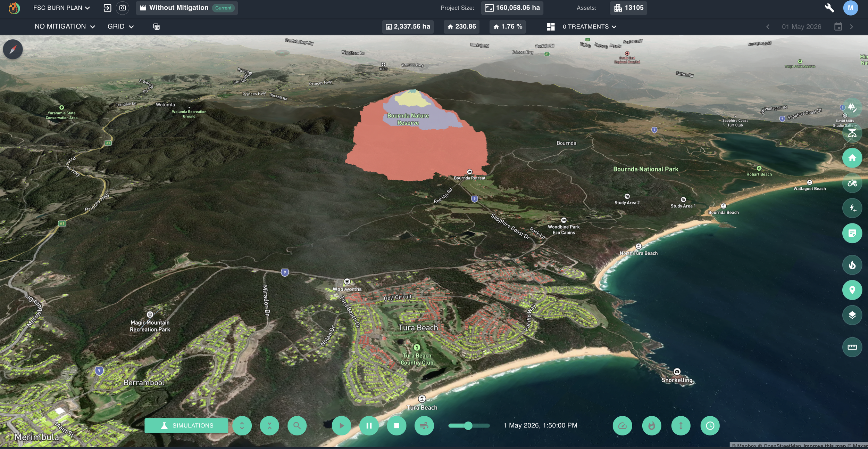Open the table list icon next to GRID
Viewport: 868px width, 449px height.
click(x=156, y=27)
